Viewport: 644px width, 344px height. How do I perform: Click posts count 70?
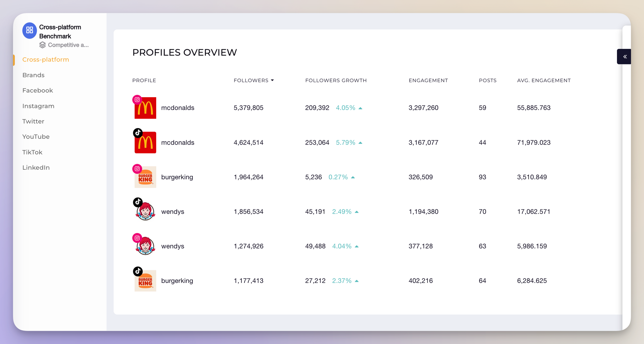click(482, 212)
